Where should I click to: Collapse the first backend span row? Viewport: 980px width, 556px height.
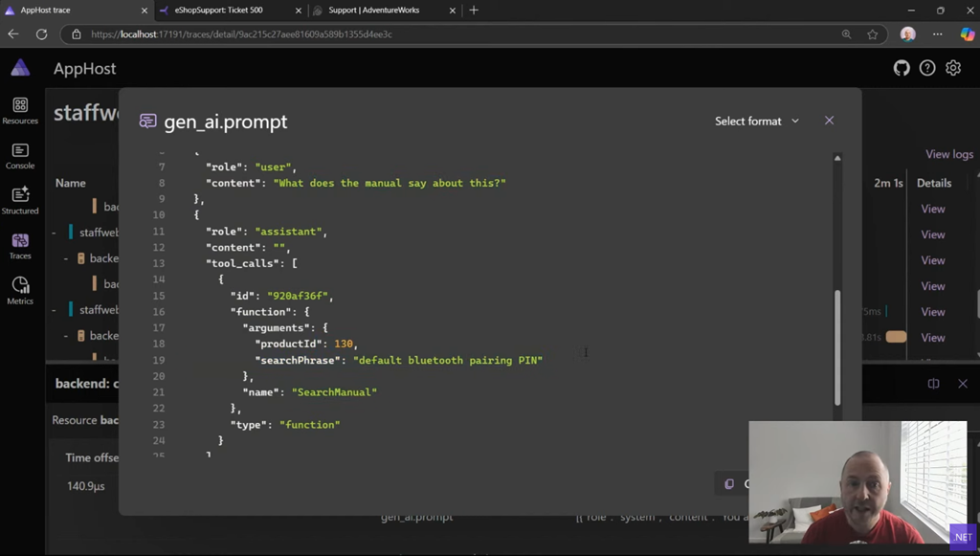pos(65,258)
